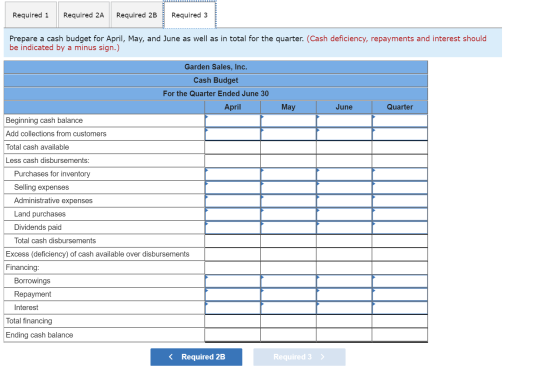Open the Required 2A tab

pos(84,15)
